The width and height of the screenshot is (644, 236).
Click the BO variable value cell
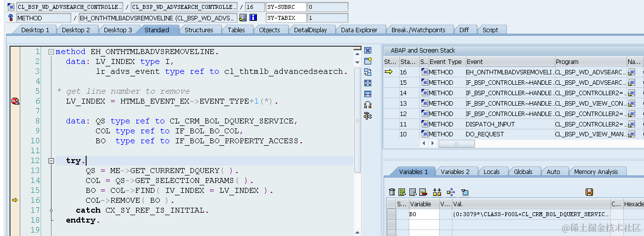click(x=531, y=214)
